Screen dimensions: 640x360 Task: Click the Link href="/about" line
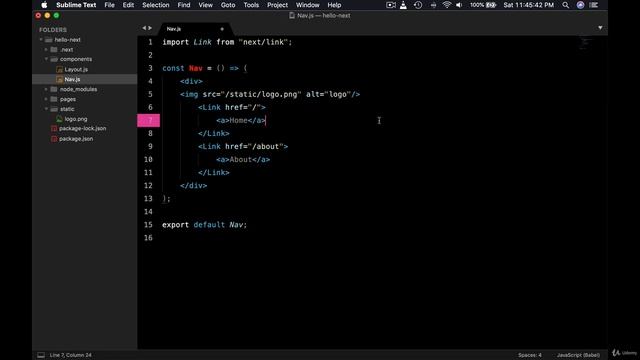(243, 147)
